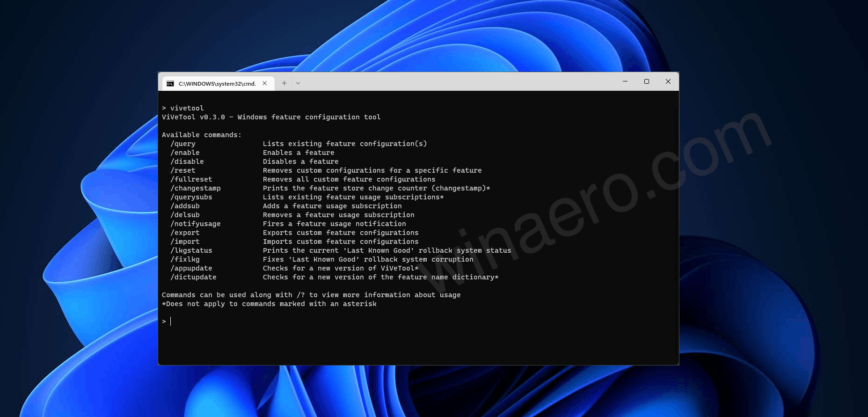Viewport: 868px width, 417px height.
Task: Click 'Enables a feature' description
Action: [x=299, y=153]
